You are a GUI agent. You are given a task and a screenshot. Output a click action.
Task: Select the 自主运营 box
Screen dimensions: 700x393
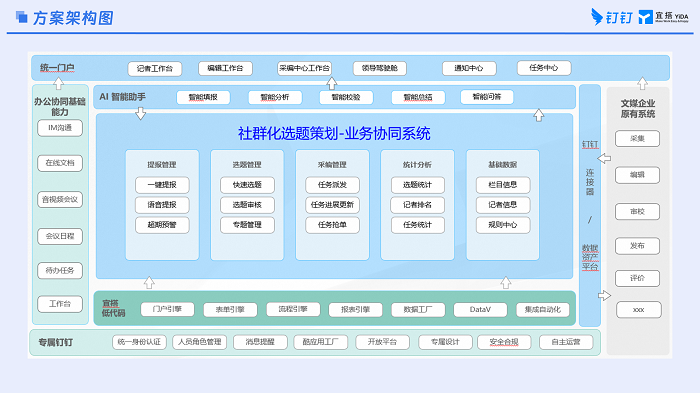click(x=566, y=342)
